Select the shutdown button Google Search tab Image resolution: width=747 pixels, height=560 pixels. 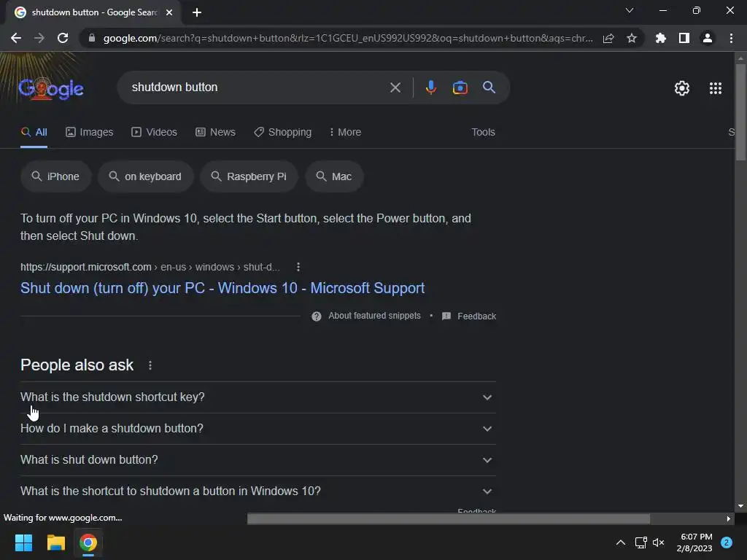pyautogui.click(x=93, y=12)
